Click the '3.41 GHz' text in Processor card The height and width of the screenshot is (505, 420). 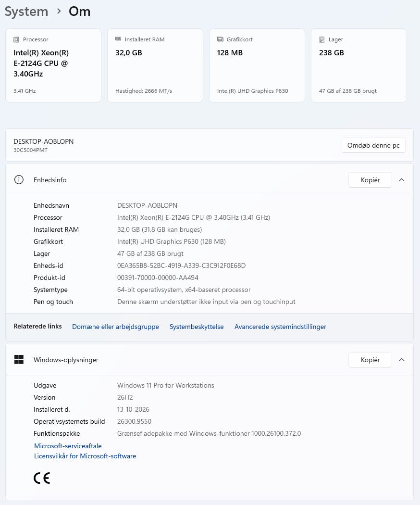(x=25, y=91)
